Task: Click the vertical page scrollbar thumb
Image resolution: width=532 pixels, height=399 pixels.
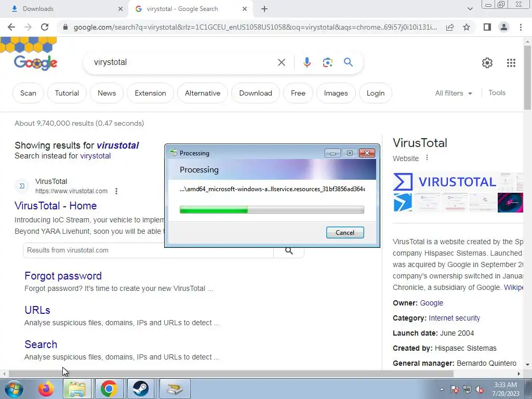Action: (527, 77)
